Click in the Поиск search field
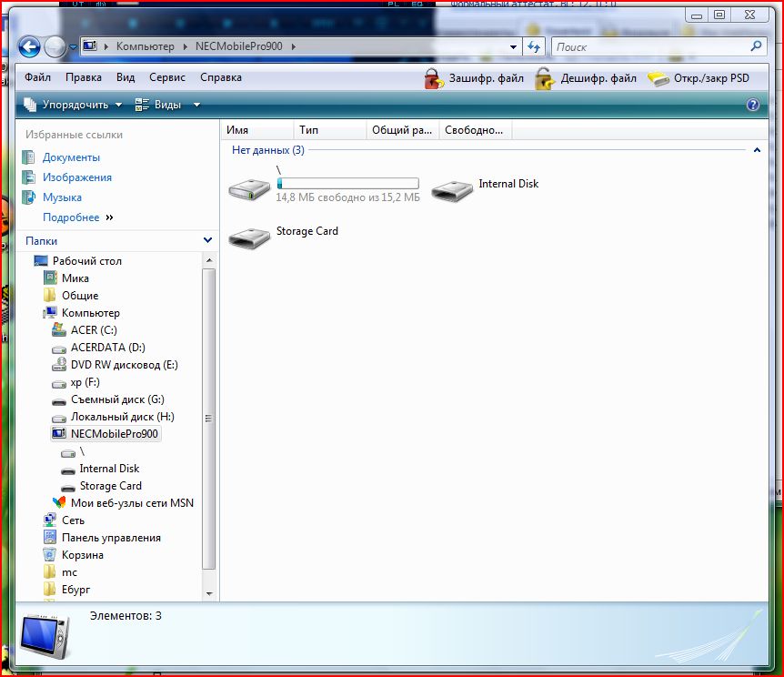 pos(650,46)
